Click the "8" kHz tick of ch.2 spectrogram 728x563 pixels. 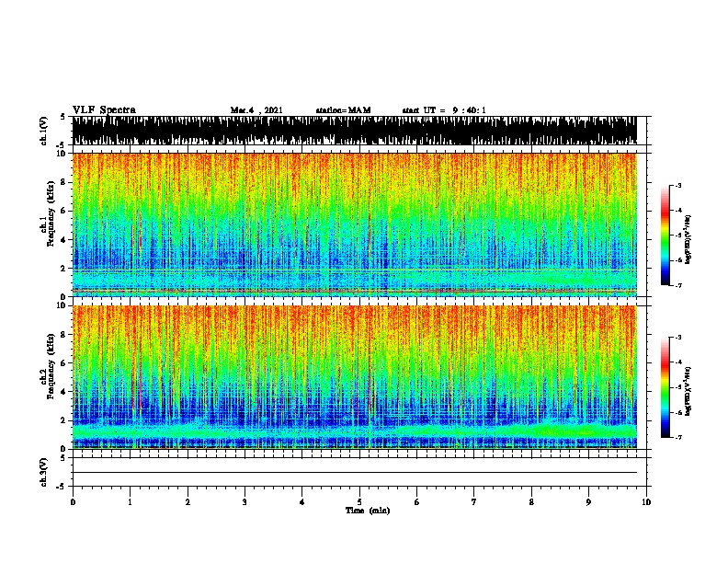click(x=65, y=335)
